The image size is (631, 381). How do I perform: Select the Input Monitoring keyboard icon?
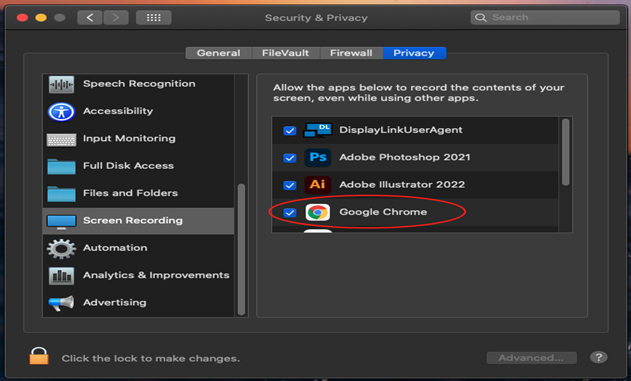click(61, 140)
